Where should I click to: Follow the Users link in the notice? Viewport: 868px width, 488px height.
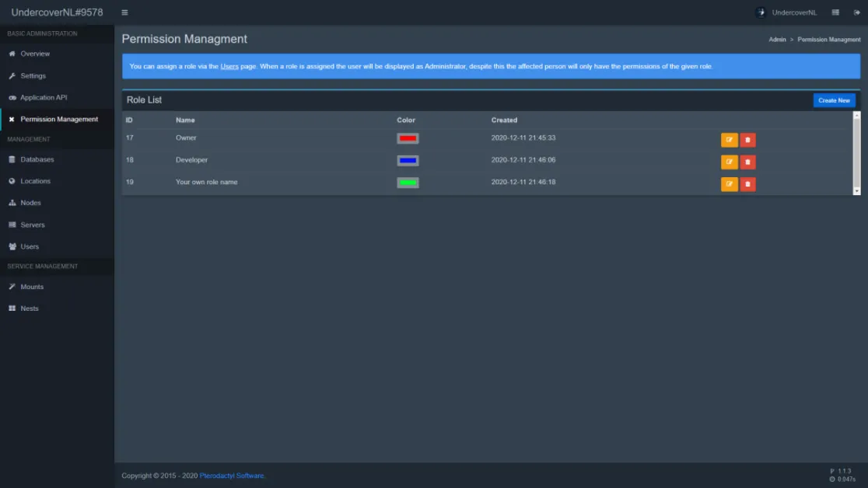point(228,66)
